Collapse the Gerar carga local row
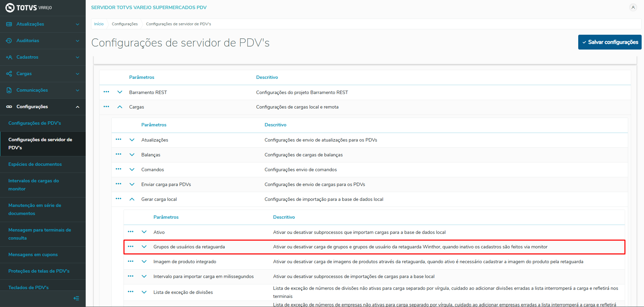 point(132,199)
